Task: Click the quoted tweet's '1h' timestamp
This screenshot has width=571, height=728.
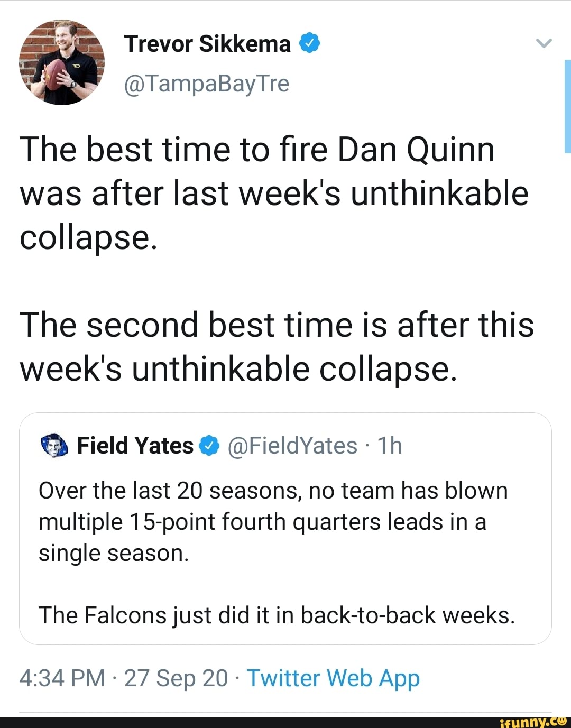Action: [x=390, y=446]
